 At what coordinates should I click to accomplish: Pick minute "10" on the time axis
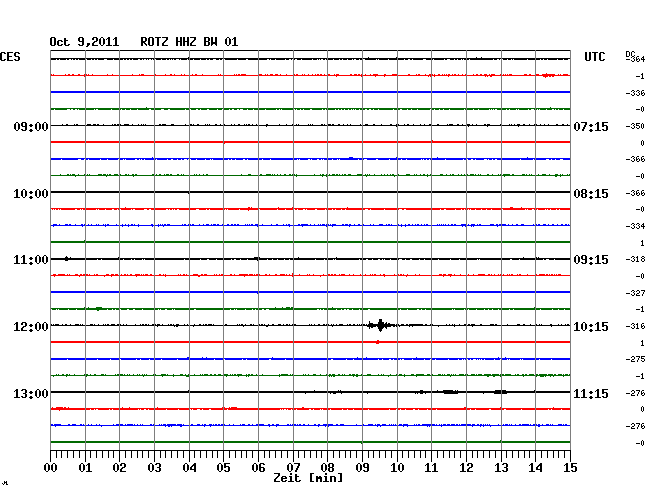click(x=397, y=468)
